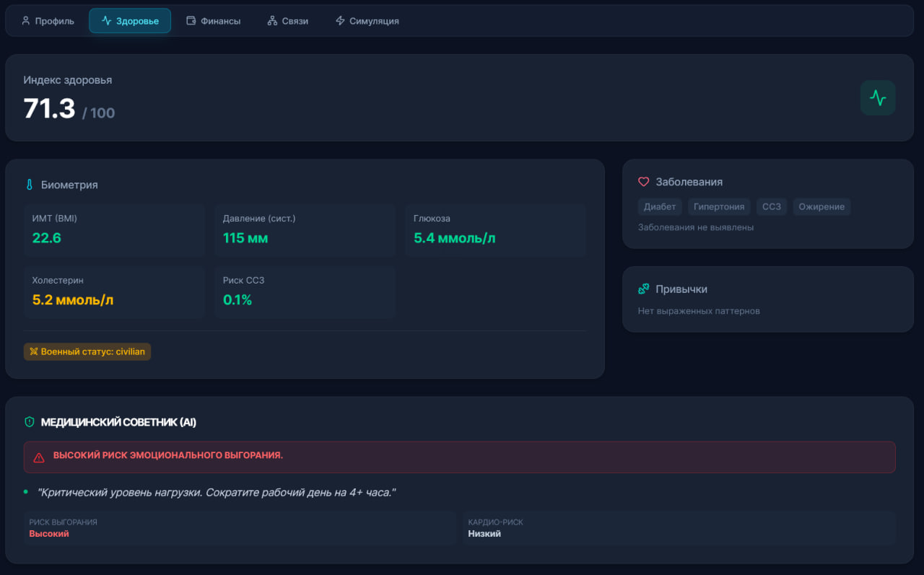Select the Ожирение disease tag
The height and width of the screenshot is (575, 924).
(x=821, y=207)
